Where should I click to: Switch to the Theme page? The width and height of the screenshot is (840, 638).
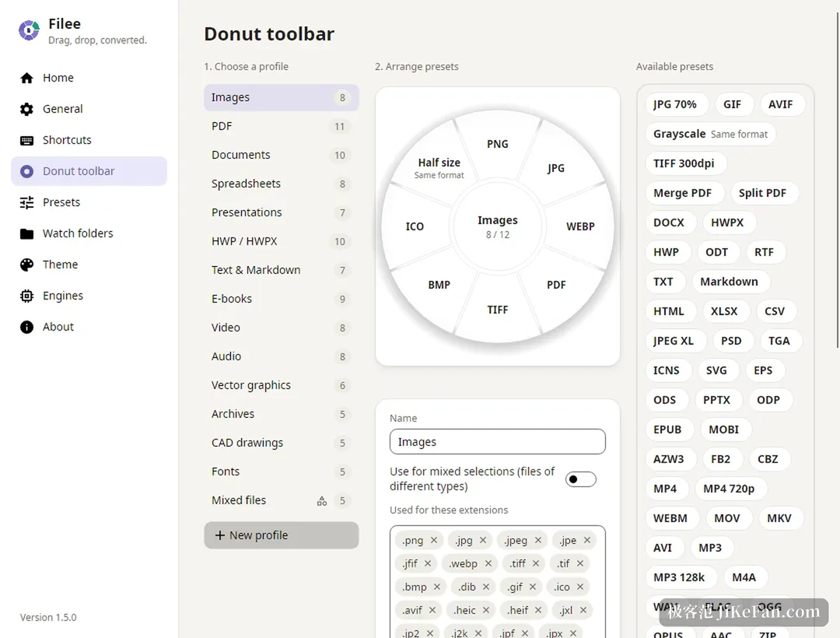(89, 265)
